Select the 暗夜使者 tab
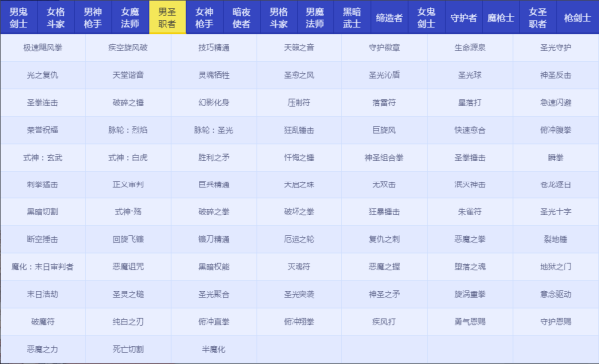 coord(241,18)
